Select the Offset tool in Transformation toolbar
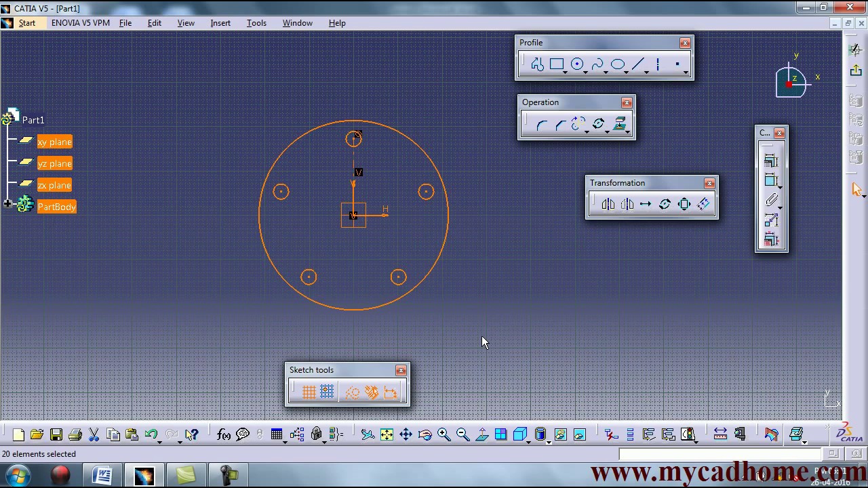Screen dimensions: 868x488 (703, 205)
